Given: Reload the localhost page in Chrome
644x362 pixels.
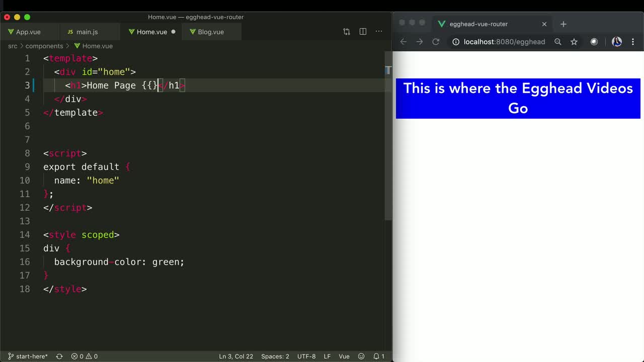Looking at the screenshot, I should coord(436,42).
